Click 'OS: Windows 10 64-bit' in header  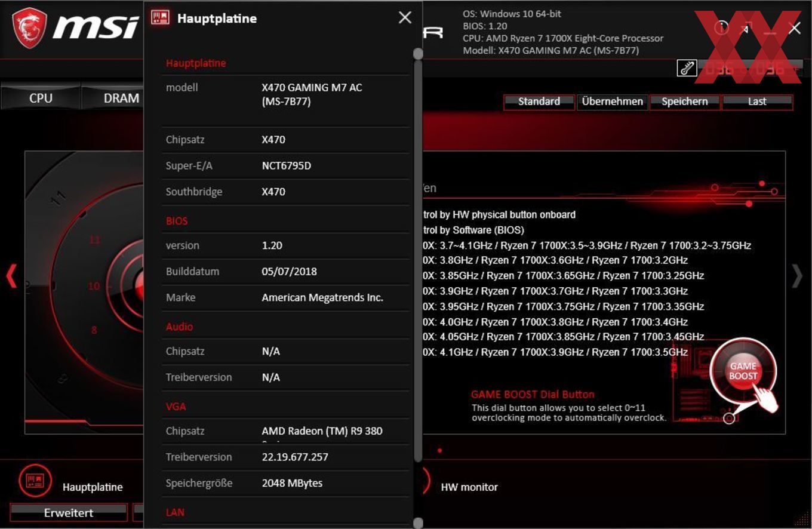click(x=512, y=14)
